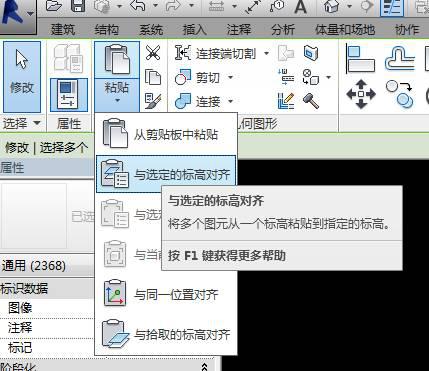Click the wall opening blue icon
Image resolution: width=429 pixels, height=371 pixels.
(x=311, y=53)
